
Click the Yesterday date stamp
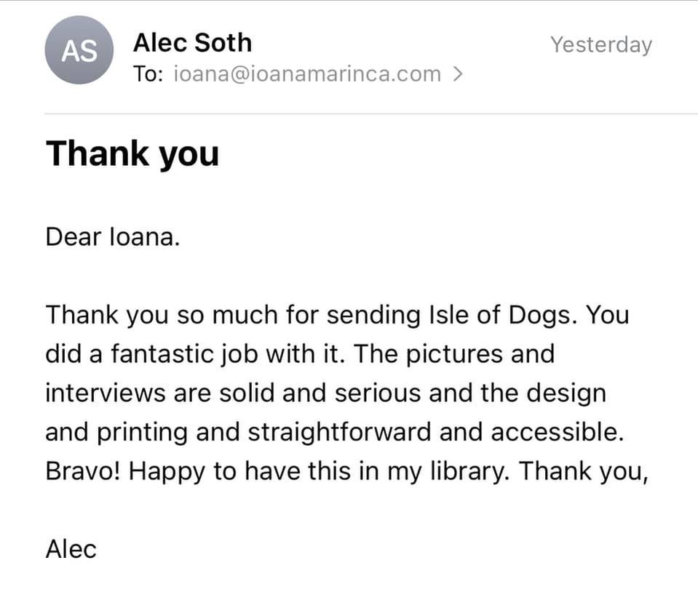[601, 44]
